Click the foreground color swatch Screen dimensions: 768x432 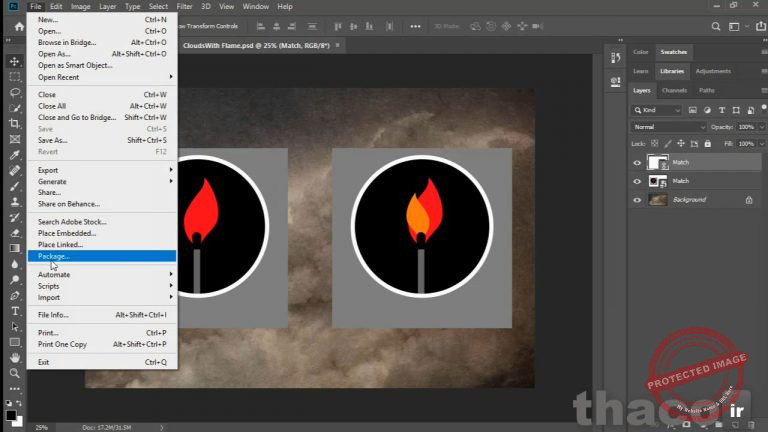pyautogui.click(x=11, y=413)
